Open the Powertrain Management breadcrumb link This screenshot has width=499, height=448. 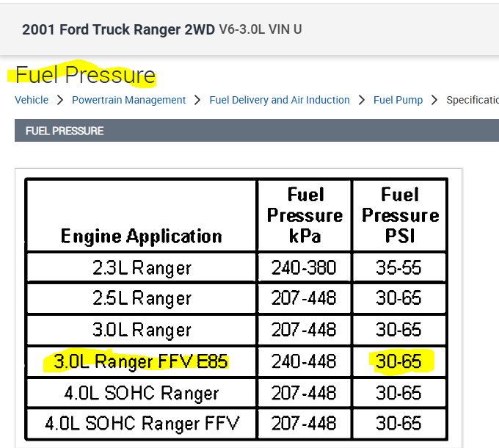coord(128,100)
